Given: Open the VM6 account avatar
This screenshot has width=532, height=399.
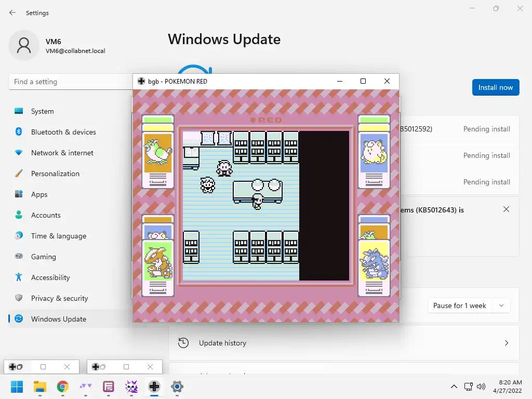Looking at the screenshot, I should point(24,45).
